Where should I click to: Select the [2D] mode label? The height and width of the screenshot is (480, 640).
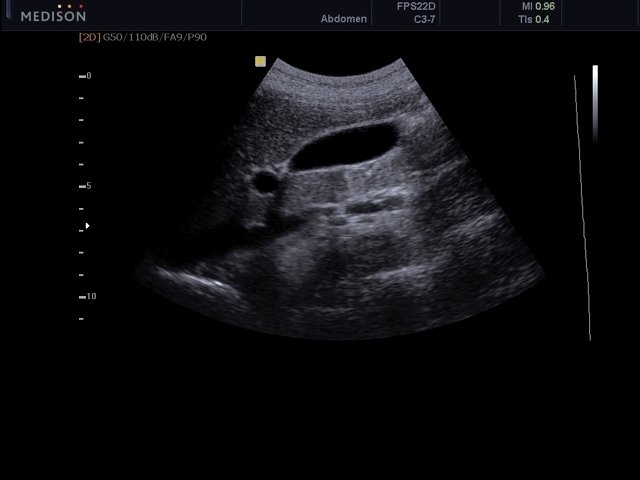88,37
